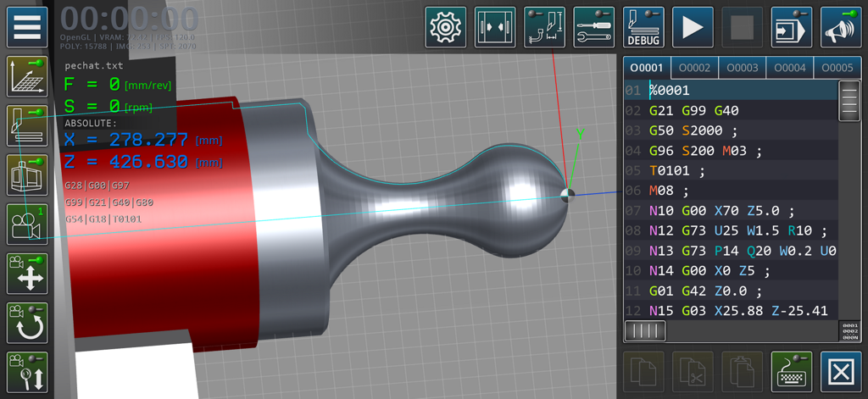Viewport: 868px width, 399px height.
Task: Toggle the on-screen keyboard
Action: [x=792, y=372]
